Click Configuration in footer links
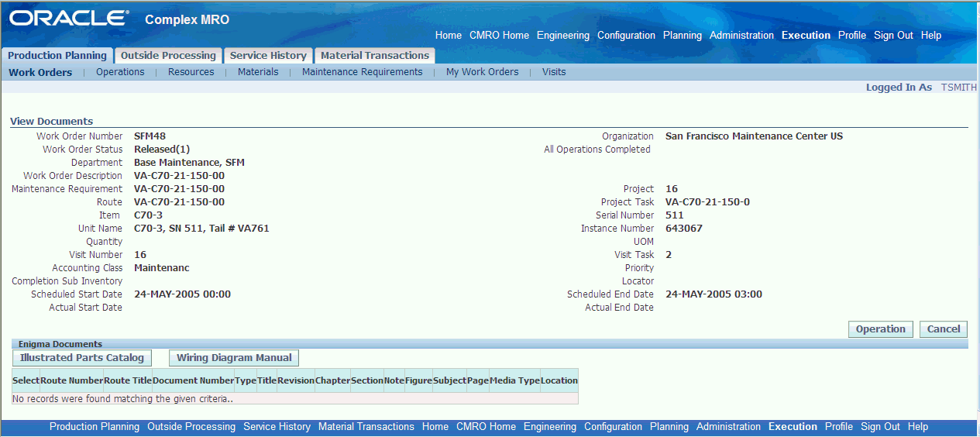 (613, 427)
